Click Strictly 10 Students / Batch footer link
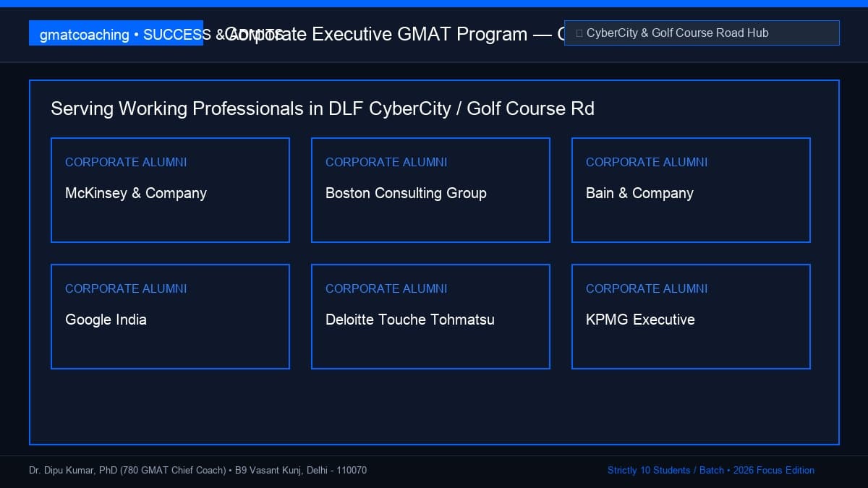The width and height of the screenshot is (868, 488). pos(711,470)
